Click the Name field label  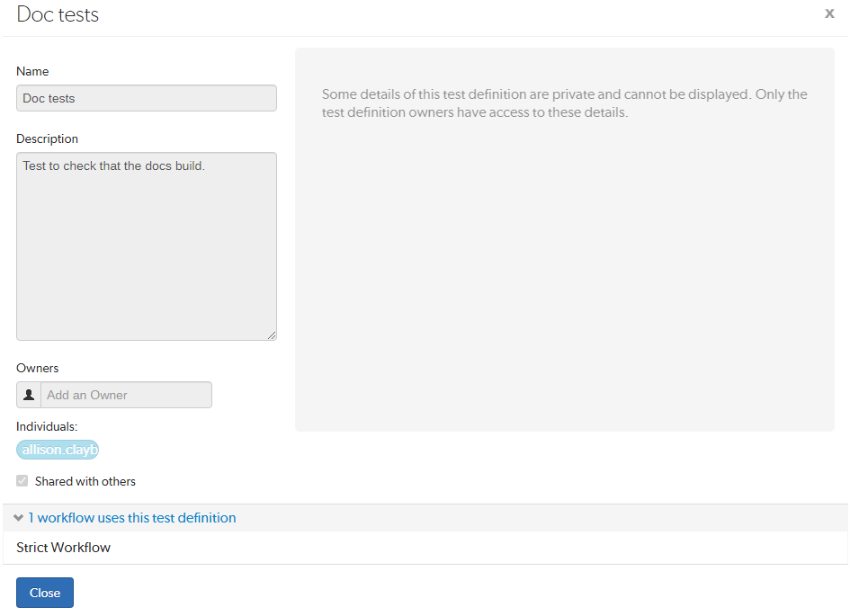pos(32,71)
